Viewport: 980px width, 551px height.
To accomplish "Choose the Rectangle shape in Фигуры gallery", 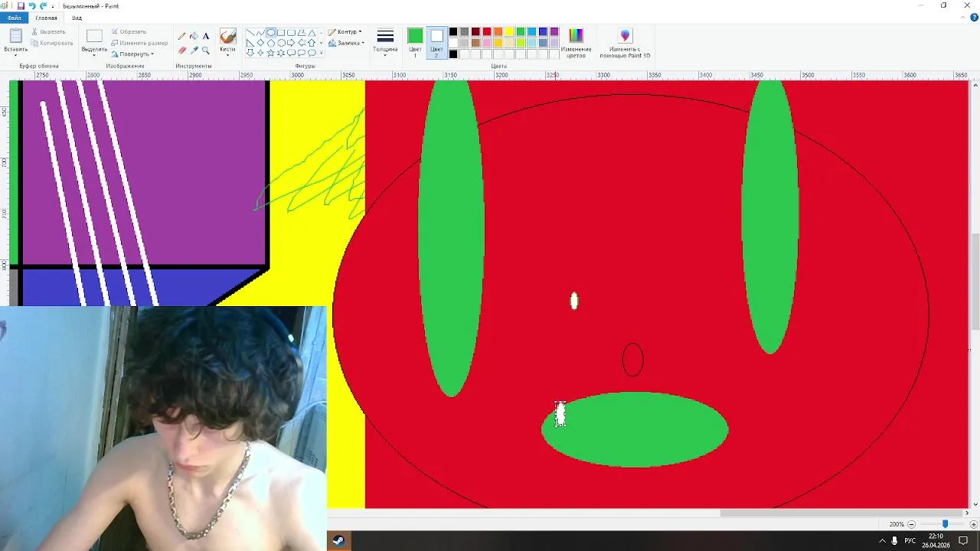I will [281, 33].
